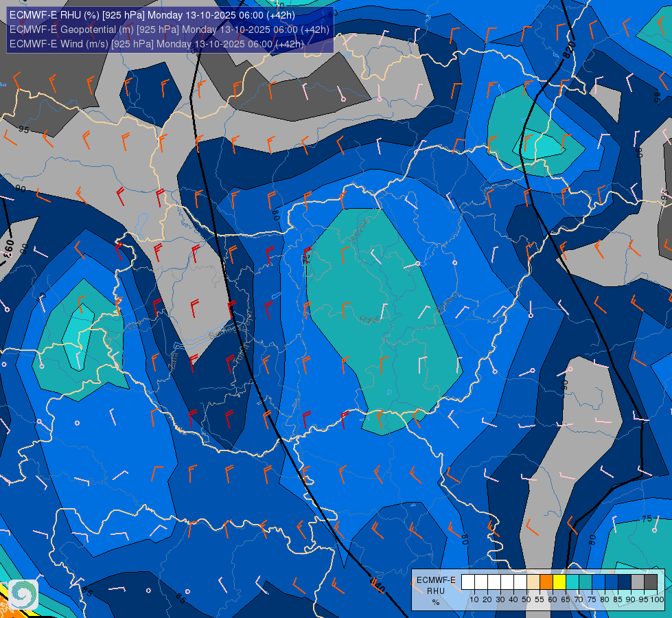Click the legend scale value 65
The width and height of the screenshot is (672, 618).
pyautogui.click(x=566, y=599)
